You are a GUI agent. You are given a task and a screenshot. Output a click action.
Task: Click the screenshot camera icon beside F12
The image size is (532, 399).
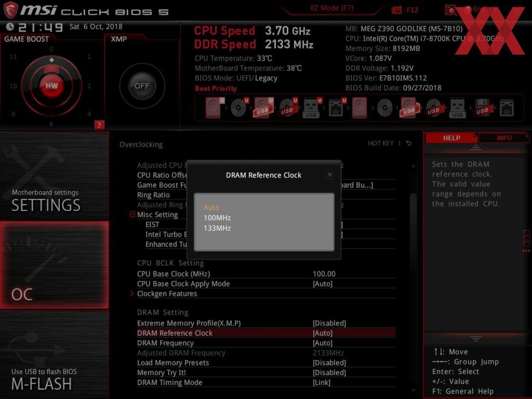pos(397,10)
